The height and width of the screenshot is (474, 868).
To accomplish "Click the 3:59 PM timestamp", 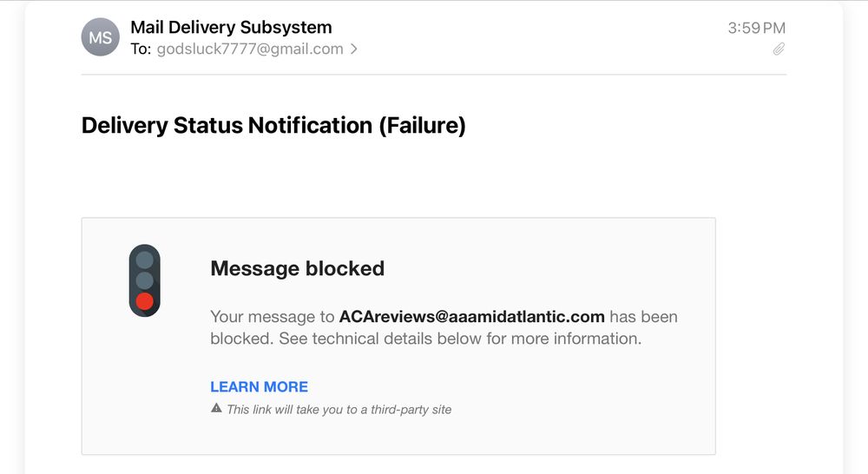I will [x=756, y=28].
